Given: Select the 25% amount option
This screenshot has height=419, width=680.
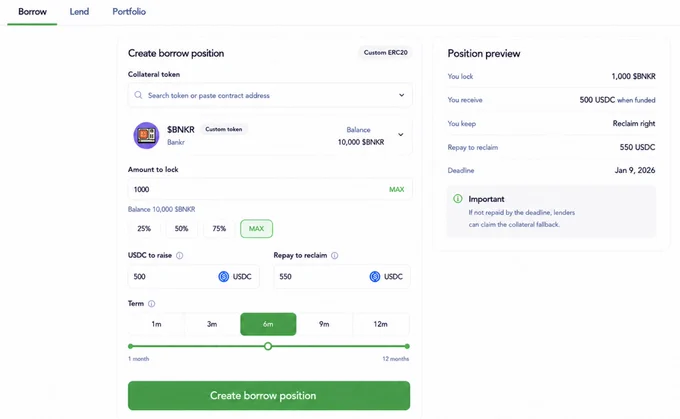Looking at the screenshot, I should pos(144,229).
